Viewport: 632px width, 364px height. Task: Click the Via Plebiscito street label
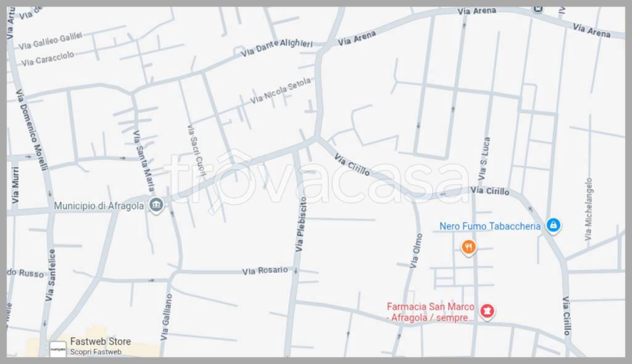pos(301,224)
